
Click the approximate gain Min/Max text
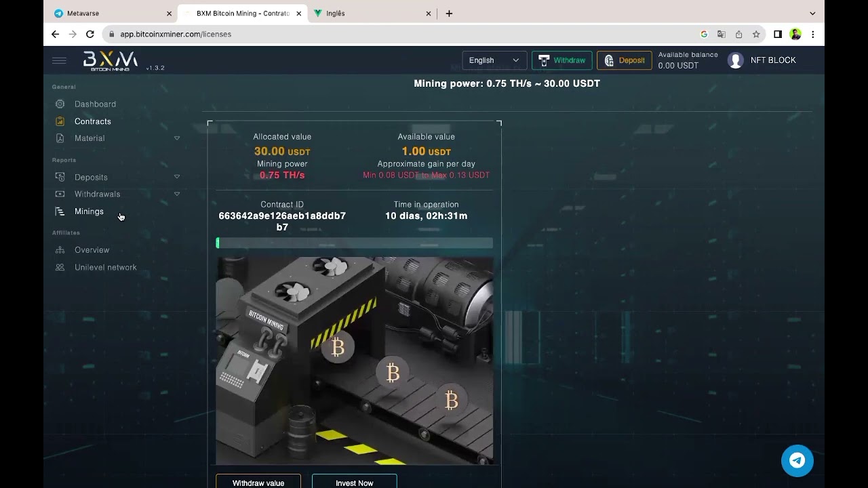coord(426,175)
